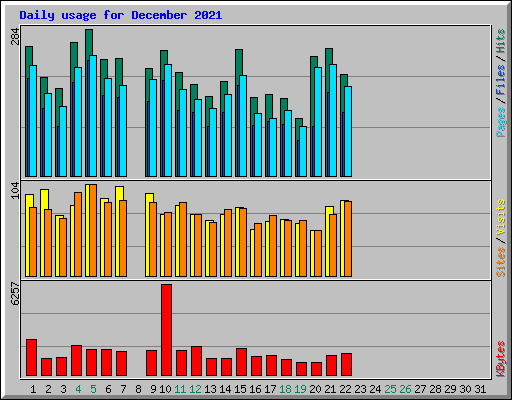Viewport: 512px width, 400px height.
Task: Click day label 17 on the axis
Action: coord(270,389)
